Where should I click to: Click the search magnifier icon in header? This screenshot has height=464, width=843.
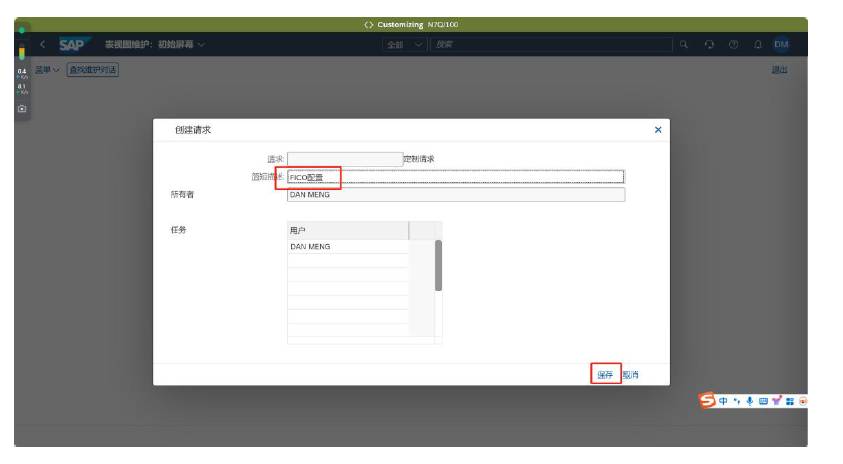(x=684, y=44)
